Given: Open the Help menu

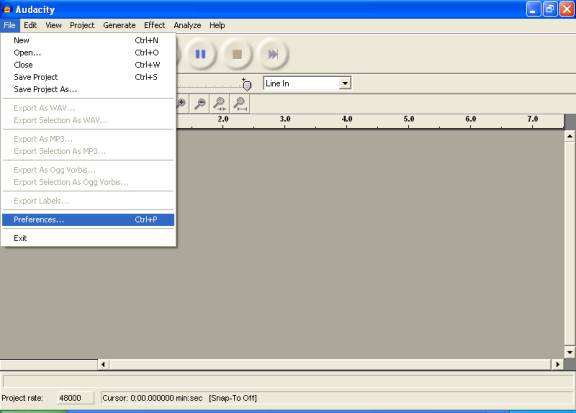Looking at the screenshot, I should 217,25.
